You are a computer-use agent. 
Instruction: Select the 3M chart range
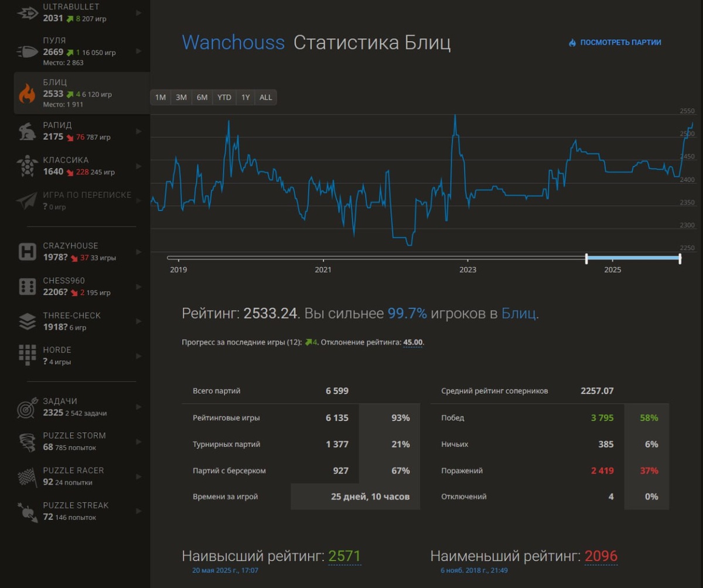coord(182,97)
